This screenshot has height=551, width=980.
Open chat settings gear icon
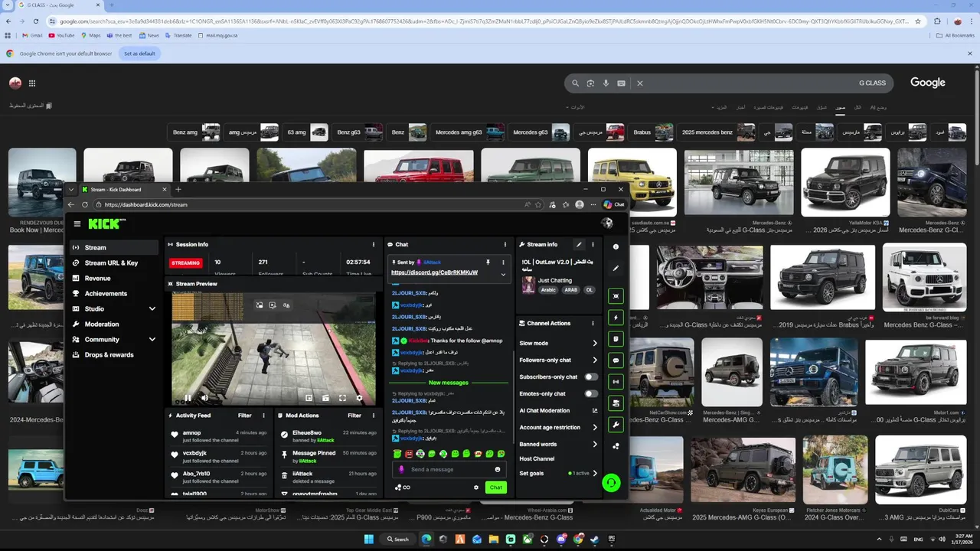476,487
